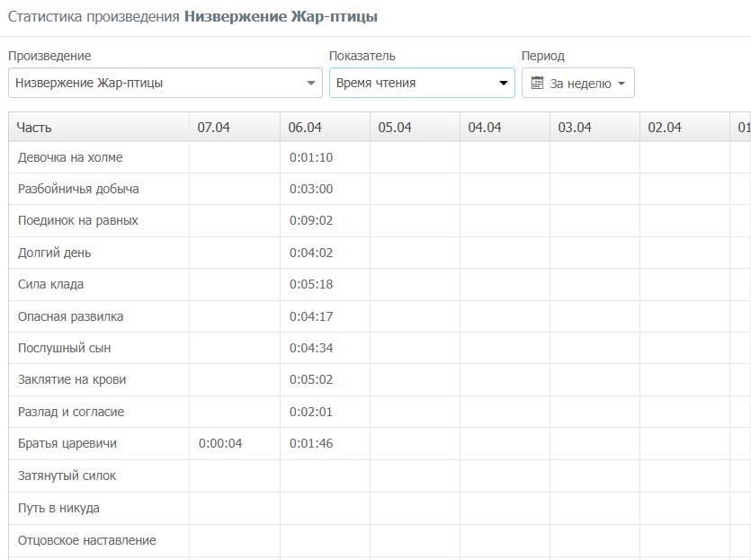Click the «Отцовское наставление» chapter name

(x=86, y=541)
